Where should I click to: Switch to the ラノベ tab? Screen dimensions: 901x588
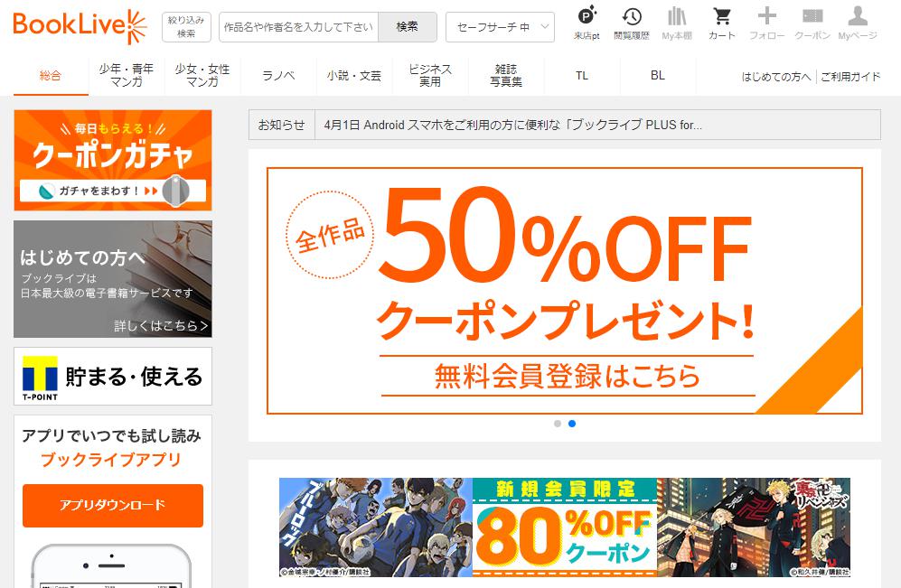click(278, 75)
